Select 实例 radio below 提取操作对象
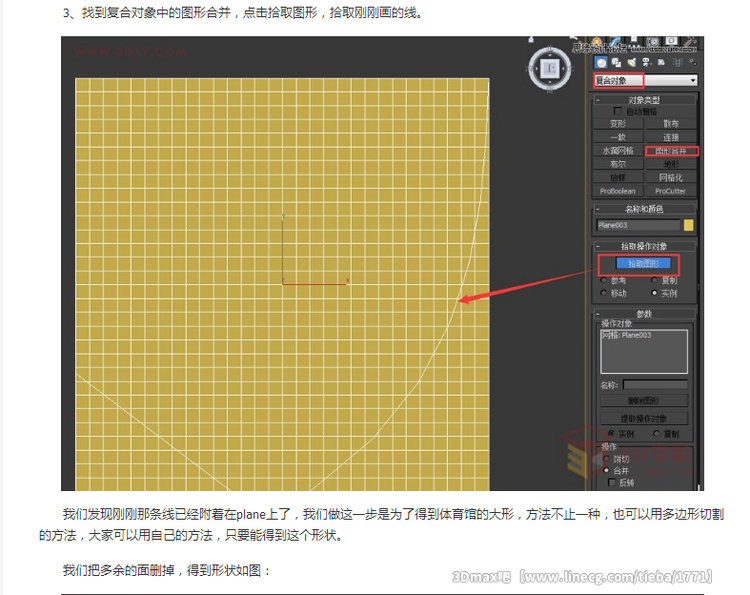 (x=612, y=433)
